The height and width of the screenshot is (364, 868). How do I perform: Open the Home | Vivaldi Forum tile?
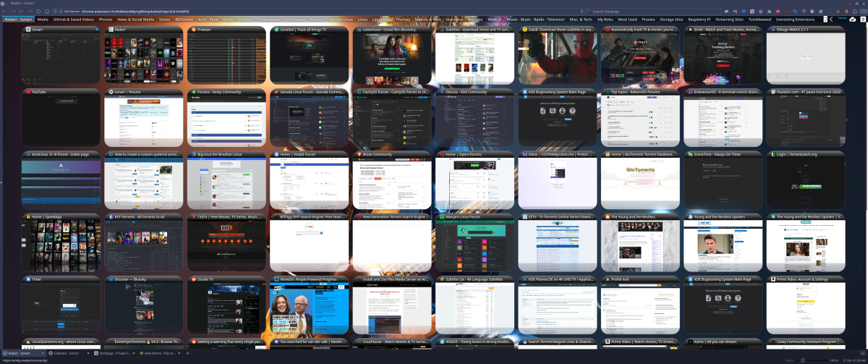point(309,179)
